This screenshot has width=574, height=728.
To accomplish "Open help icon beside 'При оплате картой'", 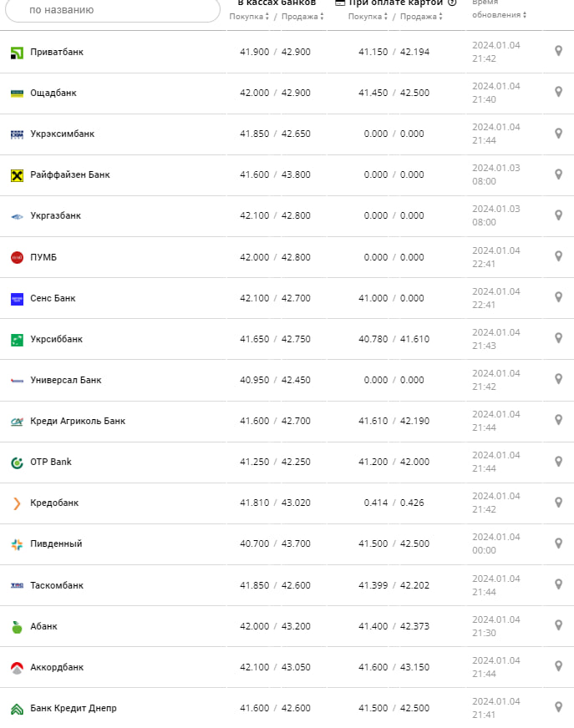I will [x=452, y=3].
